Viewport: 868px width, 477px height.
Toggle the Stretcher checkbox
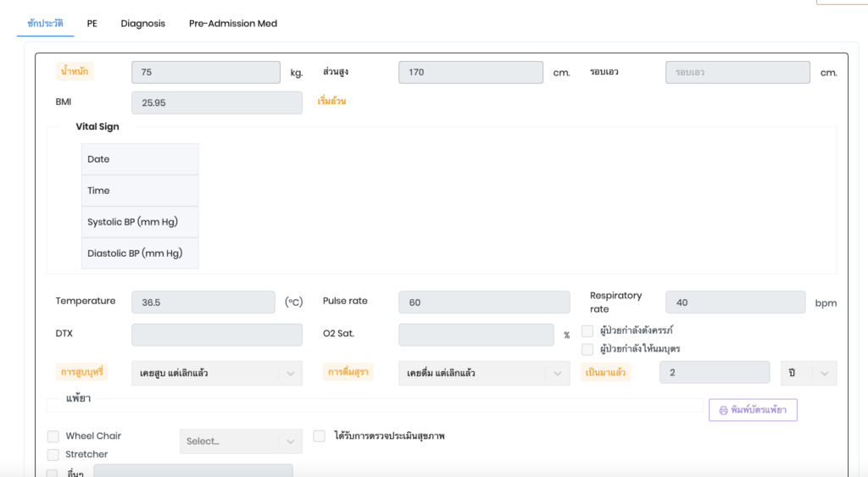[x=53, y=455]
